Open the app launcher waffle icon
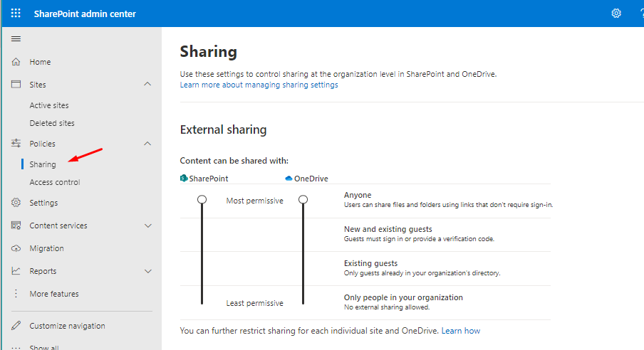The height and width of the screenshot is (350, 644). tap(16, 14)
